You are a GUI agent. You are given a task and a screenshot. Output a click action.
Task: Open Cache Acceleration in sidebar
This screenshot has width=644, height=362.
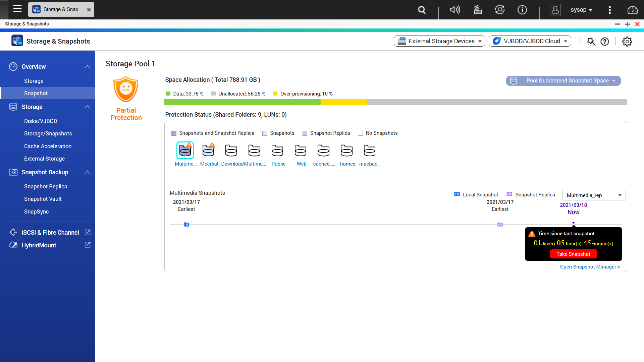pyautogui.click(x=48, y=146)
